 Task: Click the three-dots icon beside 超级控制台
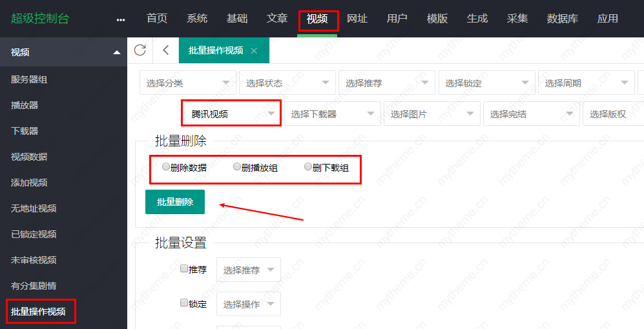tap(121, 19)
